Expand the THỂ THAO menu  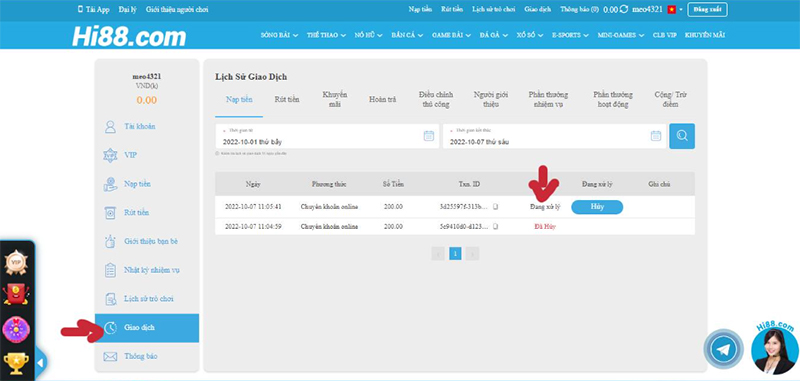point(327,35)
